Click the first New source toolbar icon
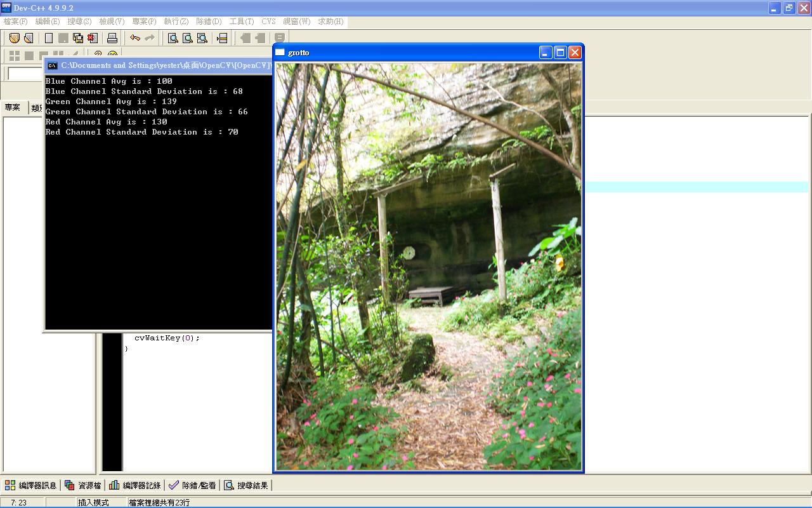 pyautogui.click(x=14, y=38)
